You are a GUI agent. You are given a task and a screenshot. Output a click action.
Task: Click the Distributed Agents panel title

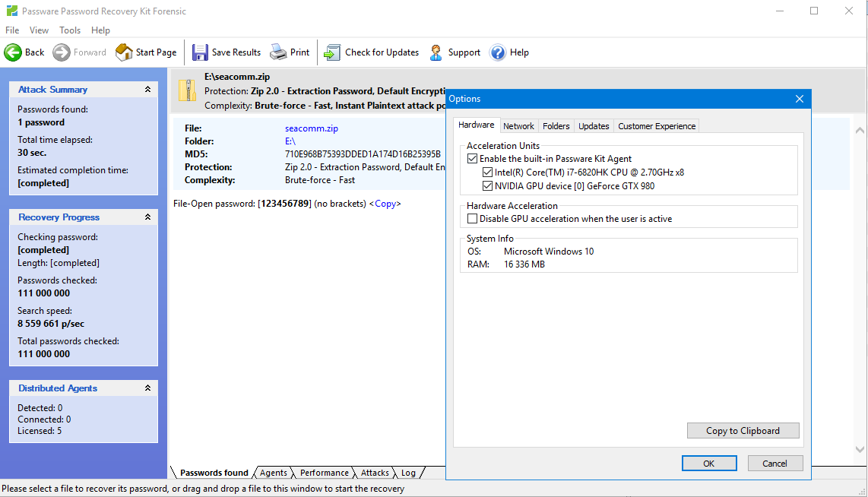58,388
